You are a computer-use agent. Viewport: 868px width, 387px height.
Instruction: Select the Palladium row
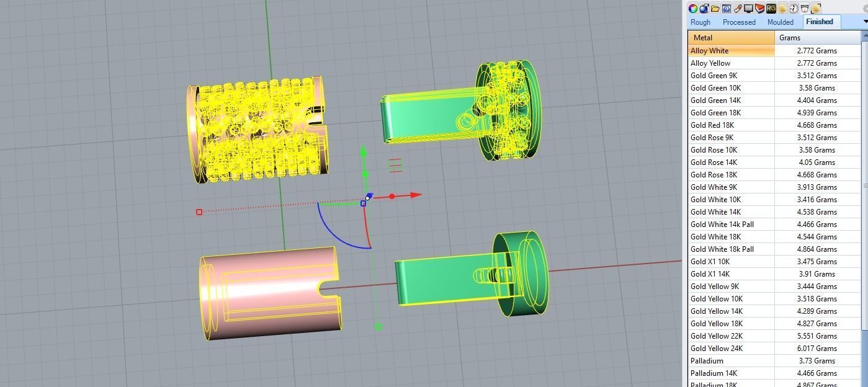(774, 361)
